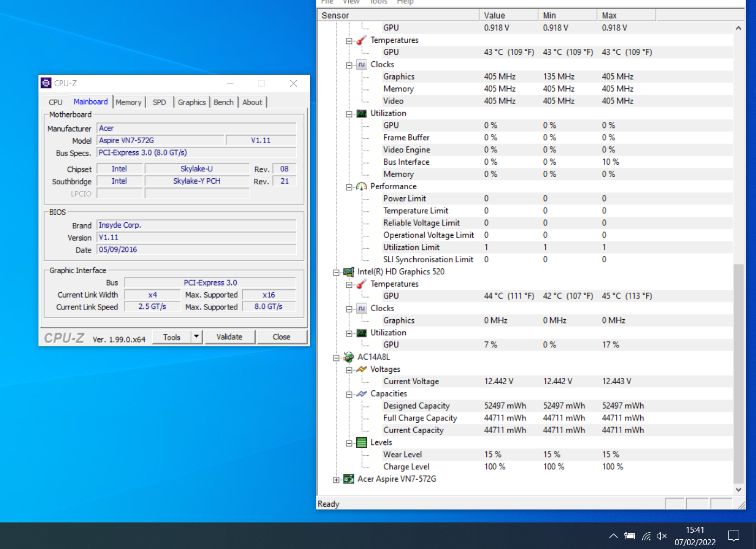Select the Current Voltage row
Screen dimensions: 756x549
(x=525, y=382)
